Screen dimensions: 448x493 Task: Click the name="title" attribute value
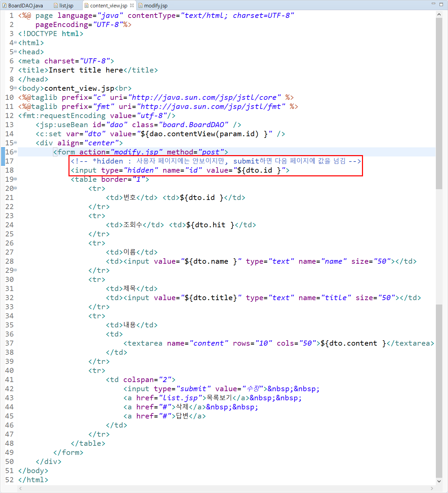pos(336,298)
